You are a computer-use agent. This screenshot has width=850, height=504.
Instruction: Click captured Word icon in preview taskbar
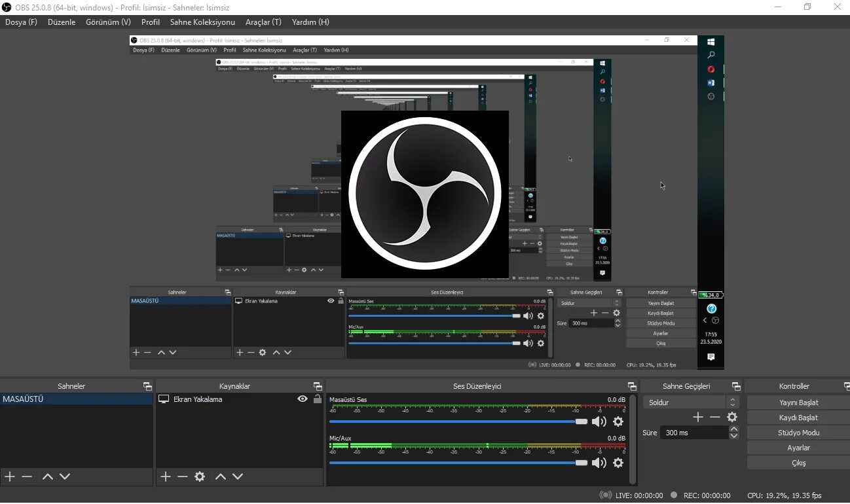click(x=711, y=83)
